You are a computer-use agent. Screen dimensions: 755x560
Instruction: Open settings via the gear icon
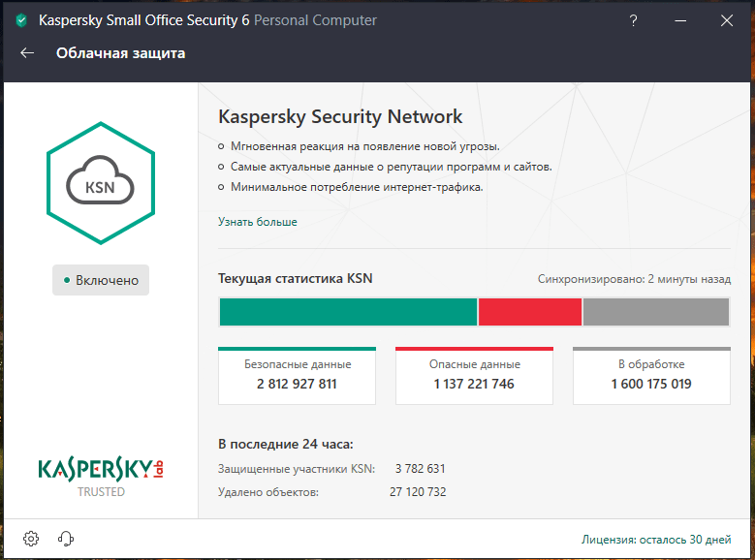[31, 539]
